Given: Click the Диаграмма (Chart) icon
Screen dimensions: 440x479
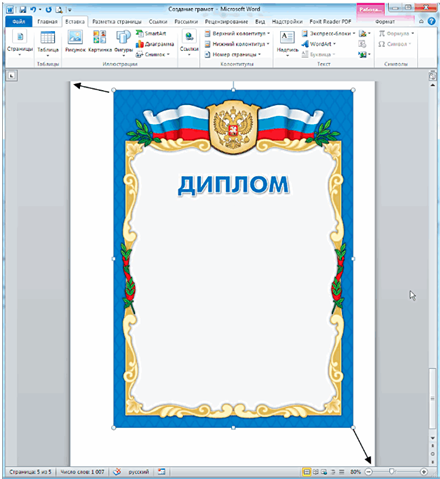Looking at the screenshot, I should tap(155, 44).
